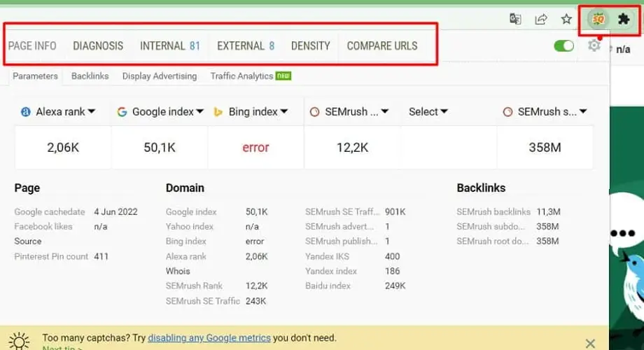
Task: Click the red Bing index error value
Action: pos(255,148)
